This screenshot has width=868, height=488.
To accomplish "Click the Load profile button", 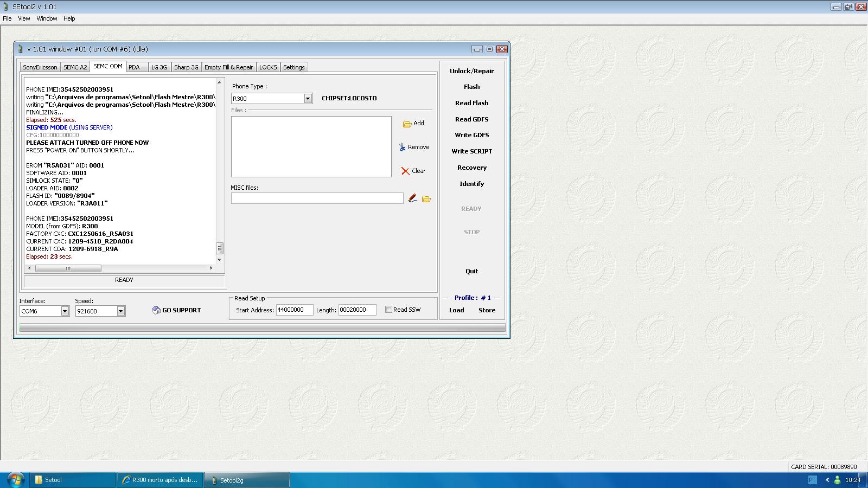I will click(x=457, y=310).
